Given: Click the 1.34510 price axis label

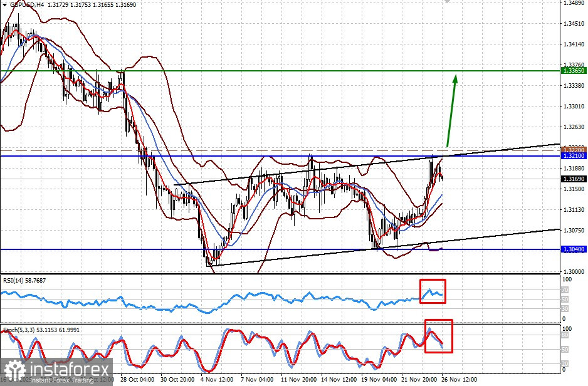Looking at the screenshot, I should pos(574,24).
